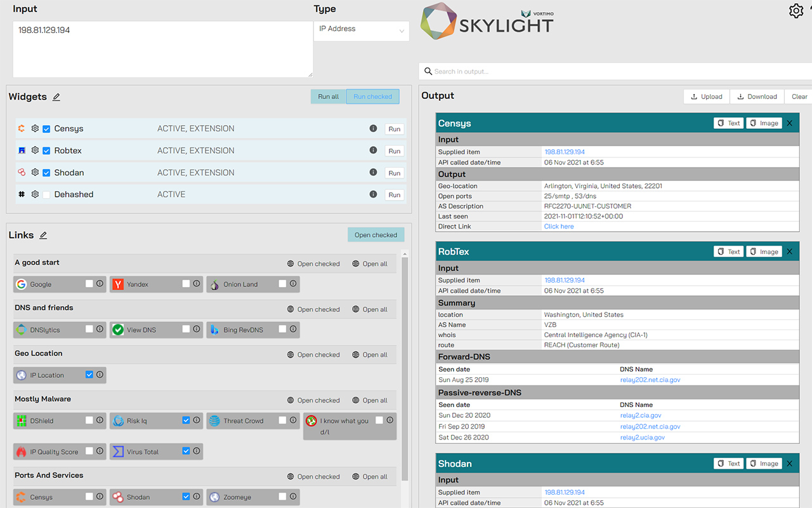Uncheck the Shodan link checkbox in Ports
The height and width of the screenshot is (508, 812).
(x=186, y=497)
